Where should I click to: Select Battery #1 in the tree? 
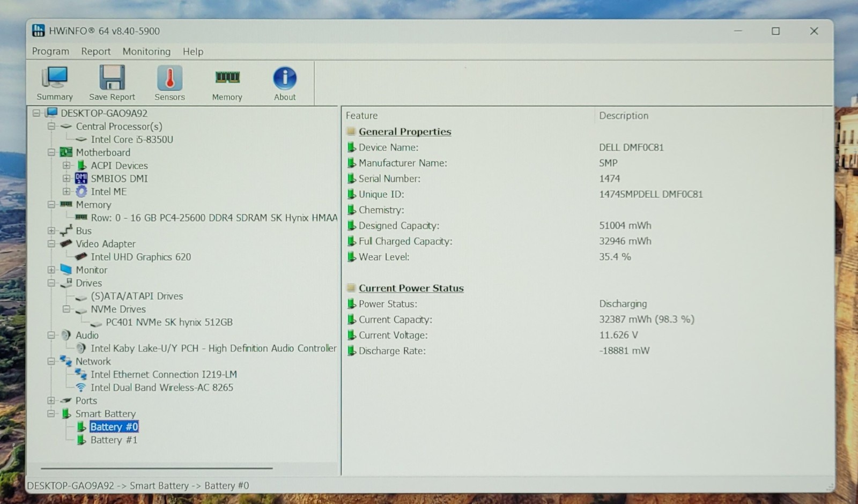pos(114,440)
